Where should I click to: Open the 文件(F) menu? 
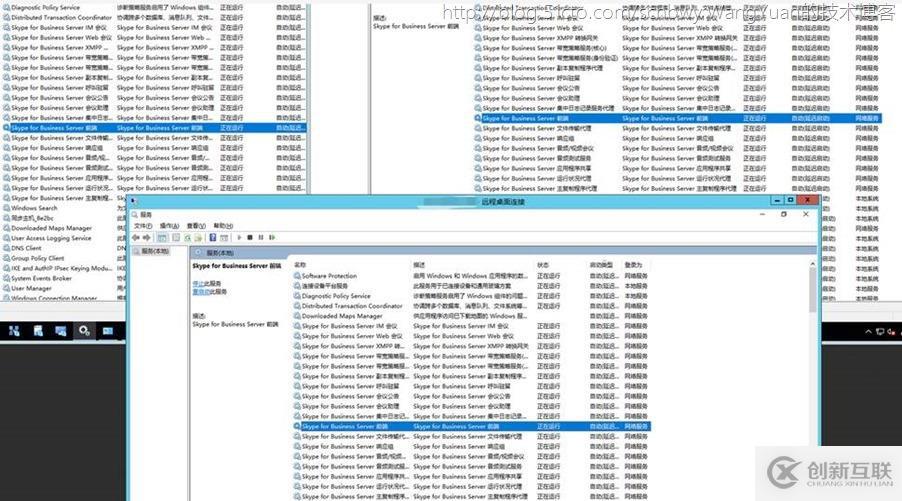pos(143,226)
